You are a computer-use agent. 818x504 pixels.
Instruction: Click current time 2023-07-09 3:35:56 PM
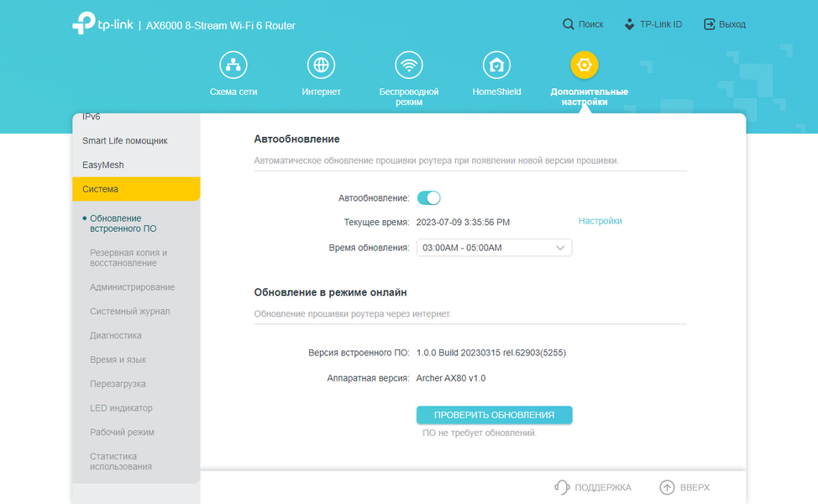click(x=463, y=223)
